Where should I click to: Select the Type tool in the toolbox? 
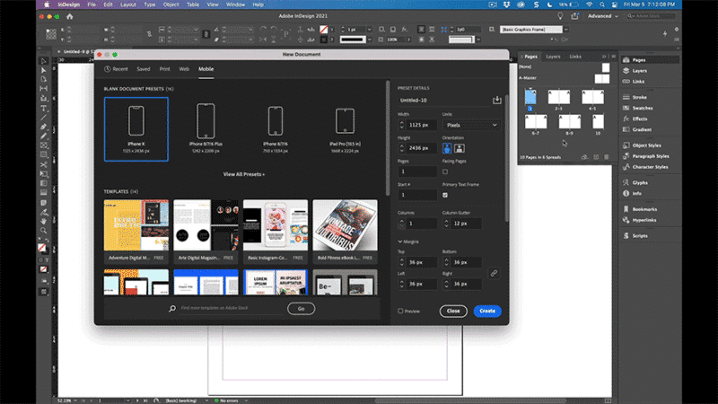click(44, 108)
